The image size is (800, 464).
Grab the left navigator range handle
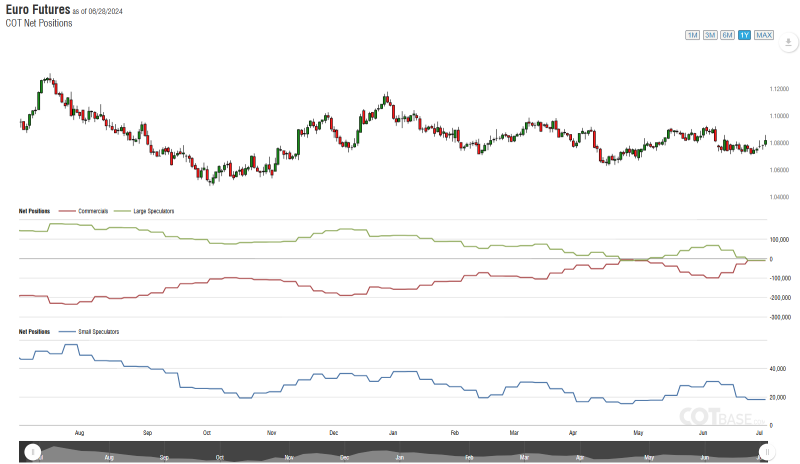[x=33, y=452]
